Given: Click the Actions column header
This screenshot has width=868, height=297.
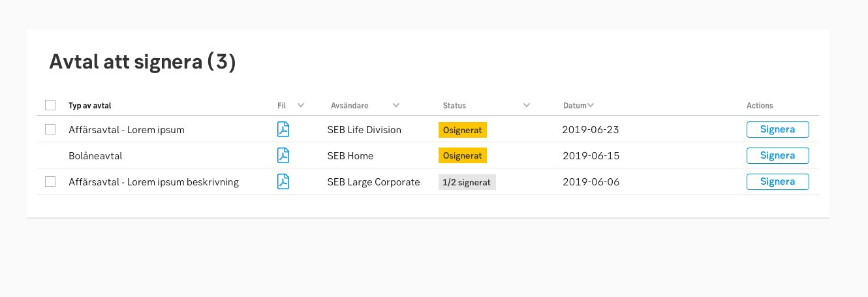Looking at the screenshot, I should 760,105.
